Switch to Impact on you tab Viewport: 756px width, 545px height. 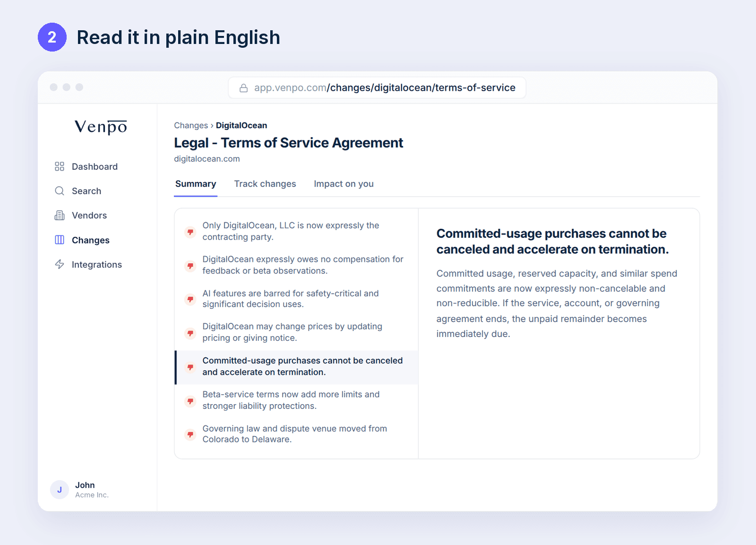[344, 184]
